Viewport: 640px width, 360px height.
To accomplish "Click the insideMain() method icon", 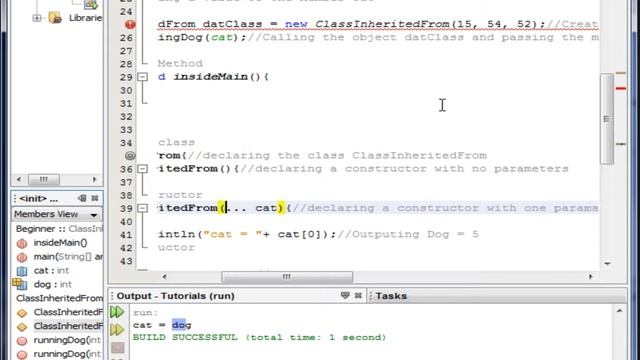I will [x=22, y=243].
